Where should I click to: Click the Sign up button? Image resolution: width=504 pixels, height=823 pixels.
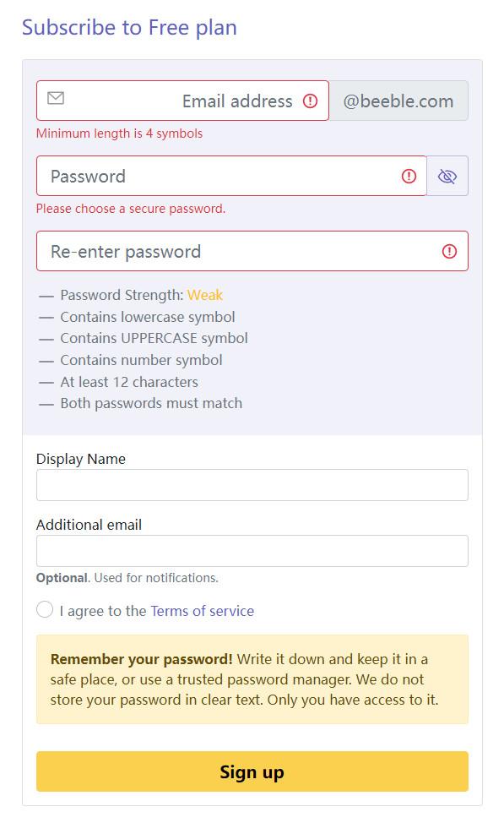252,771
